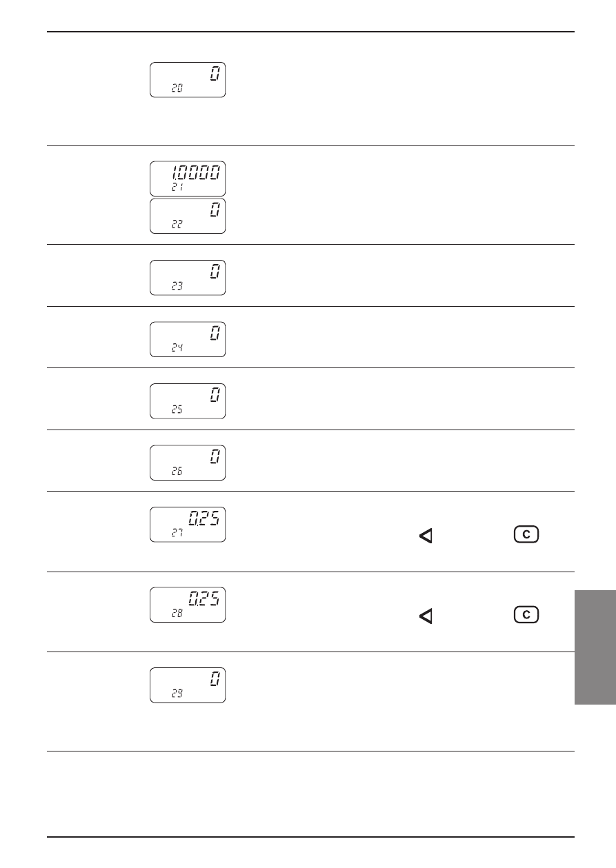The image size is (616, 868).
Task: Select the LCD display labeled 26
Action: (x=188, y=463)
